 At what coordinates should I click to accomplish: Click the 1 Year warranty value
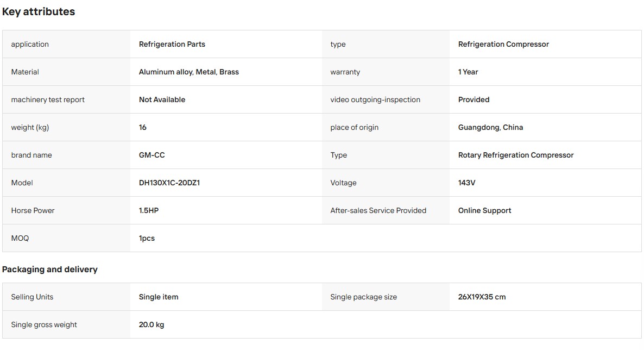click(x=468, y=72)
